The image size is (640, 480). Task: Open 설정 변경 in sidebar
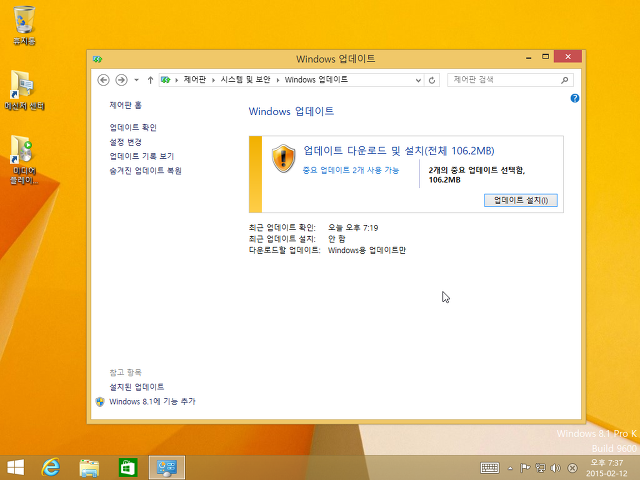coord(125,142)
